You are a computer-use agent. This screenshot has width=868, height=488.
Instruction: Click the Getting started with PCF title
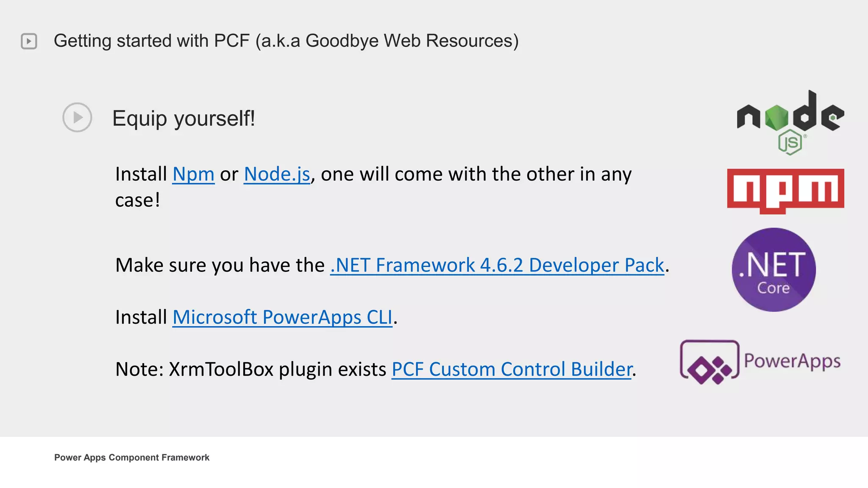pyautogui.click(x=286, y=41)
